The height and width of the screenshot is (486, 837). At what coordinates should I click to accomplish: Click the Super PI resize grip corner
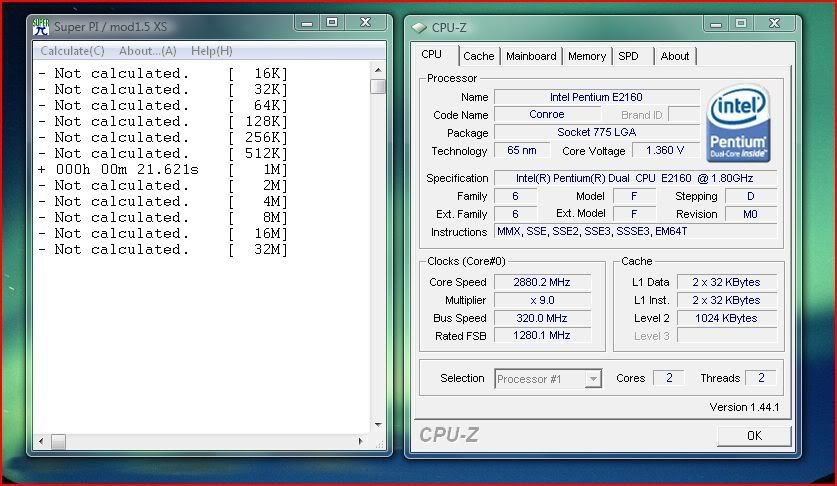coord(380,443)
